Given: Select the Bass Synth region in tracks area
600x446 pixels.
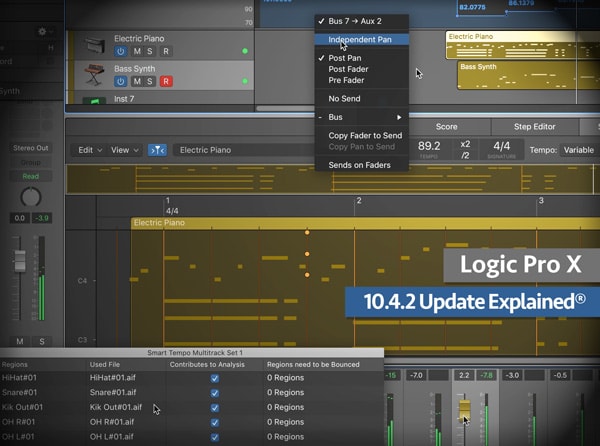Looking at the screenshot, I should click(528, 75).
